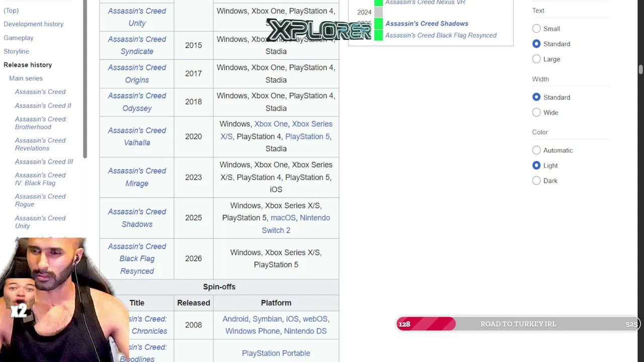Screen dimensions: 644x362
Task: Click the 2023 release year cell
Action: pos(194,177)
